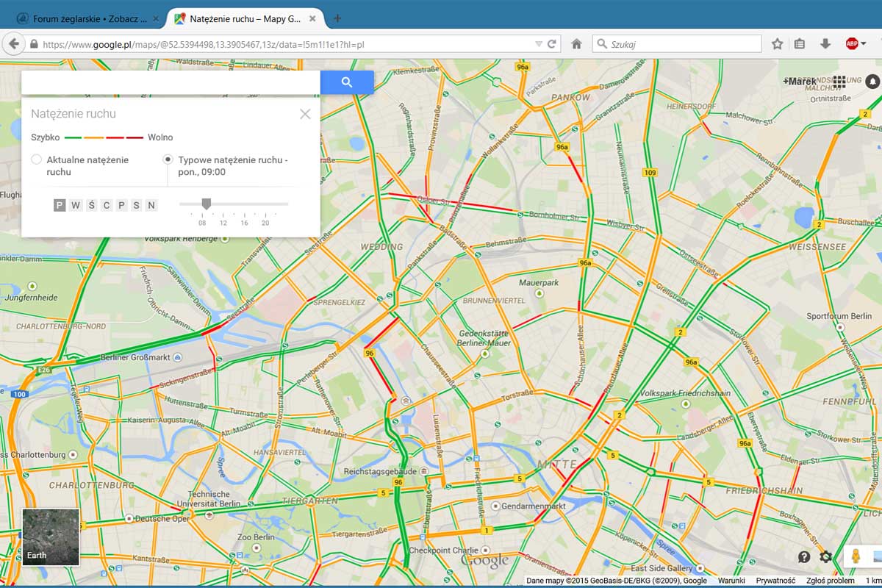This screenshot has width=882, height=588.
Task: Toggle the 'Ś' (środa) day button
Action: click(91, 205)
